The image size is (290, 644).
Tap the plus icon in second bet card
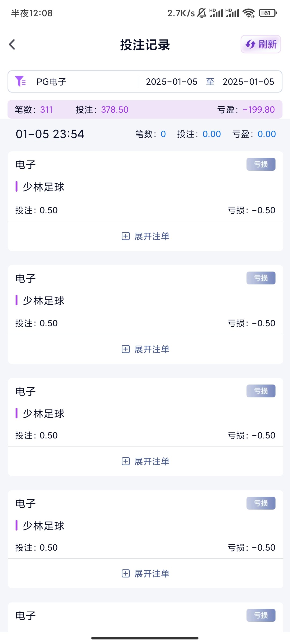126,349
